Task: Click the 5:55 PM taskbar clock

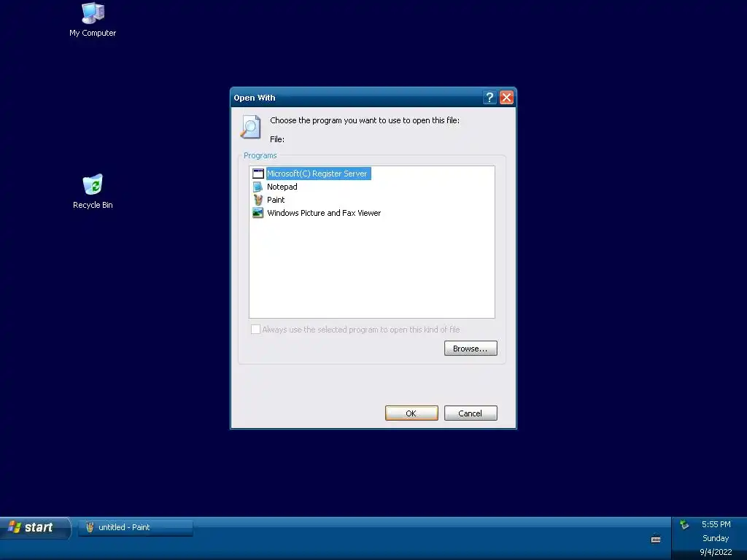Action: point(716,524)
